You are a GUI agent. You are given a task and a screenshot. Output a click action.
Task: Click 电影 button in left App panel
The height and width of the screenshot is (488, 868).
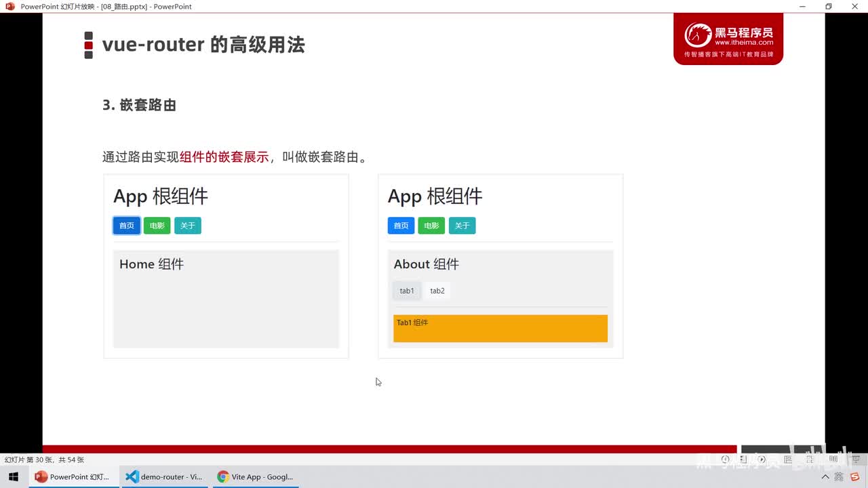(x=157, y=226)
